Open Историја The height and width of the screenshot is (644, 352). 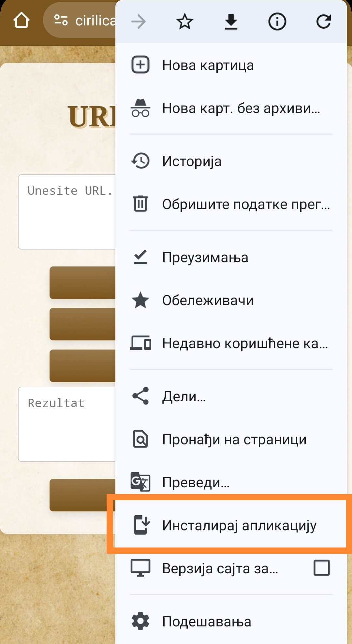[x=231, y=161]
